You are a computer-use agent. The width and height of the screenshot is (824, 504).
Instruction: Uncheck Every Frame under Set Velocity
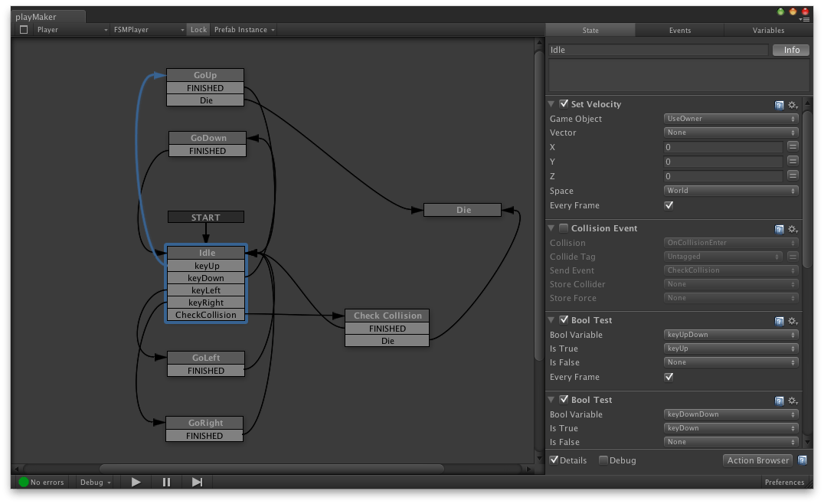[668, 205]
